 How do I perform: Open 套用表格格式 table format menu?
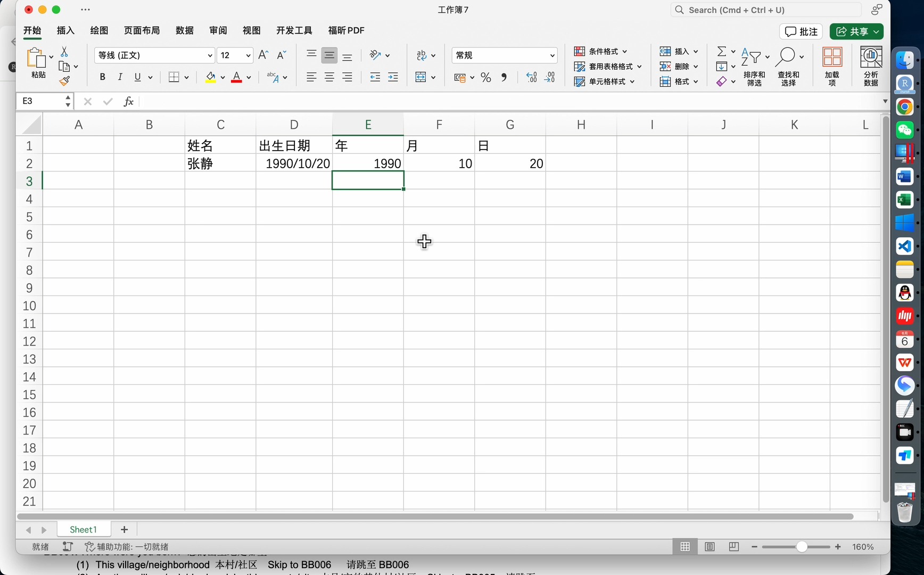(x=608, y=67)
